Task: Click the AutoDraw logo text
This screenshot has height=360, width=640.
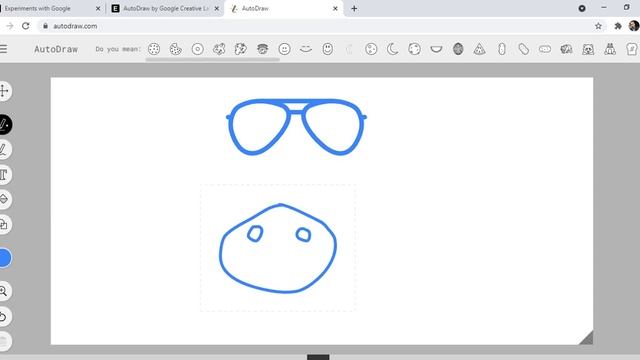Action: [56, 49]
